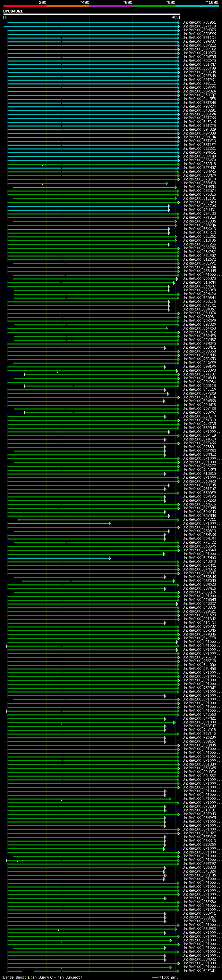The width and height of the screenshot is (222, 980).
Task: Select hit UniRef100_A9SLL1
Action: (199, 84)
